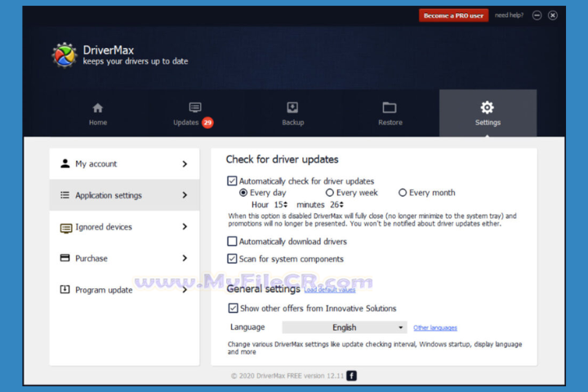
Task: Close the DriverMax window
Action: 553,16
